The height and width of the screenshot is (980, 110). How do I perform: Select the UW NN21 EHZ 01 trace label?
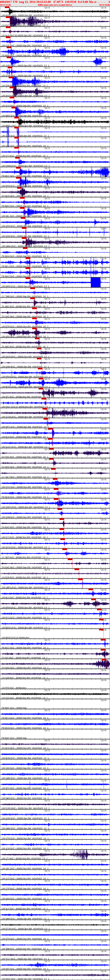26,407
